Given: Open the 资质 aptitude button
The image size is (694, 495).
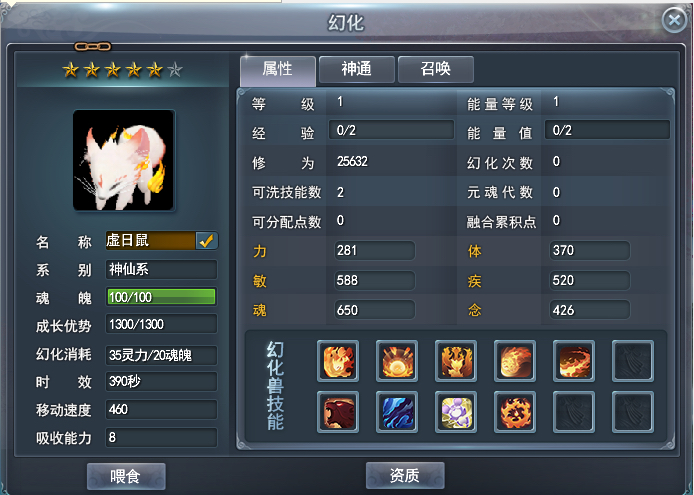Looking at the screenshot, I should point(405,475).
